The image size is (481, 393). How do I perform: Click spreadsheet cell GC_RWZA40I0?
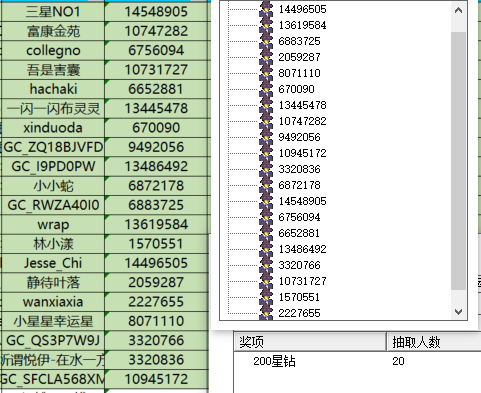click(53, 205)
